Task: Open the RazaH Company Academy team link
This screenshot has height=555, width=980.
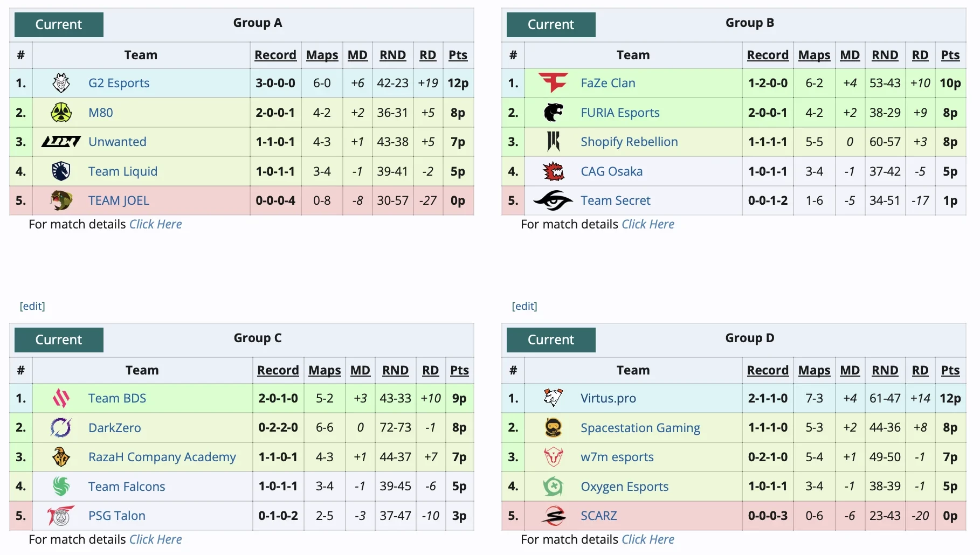Action: click(x=162, y=457)
